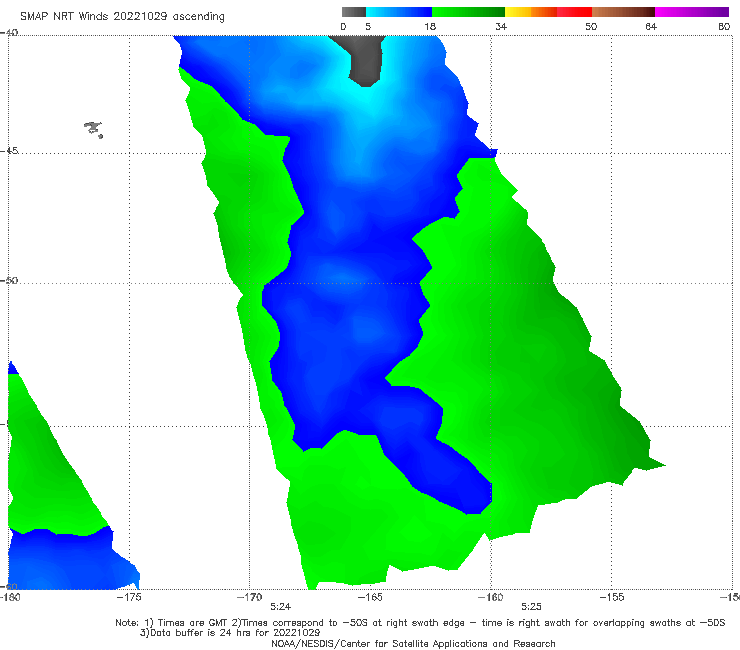Click the colorbar label '34'
The height and width of the screenshot is (650, 740).
[501, 27]
